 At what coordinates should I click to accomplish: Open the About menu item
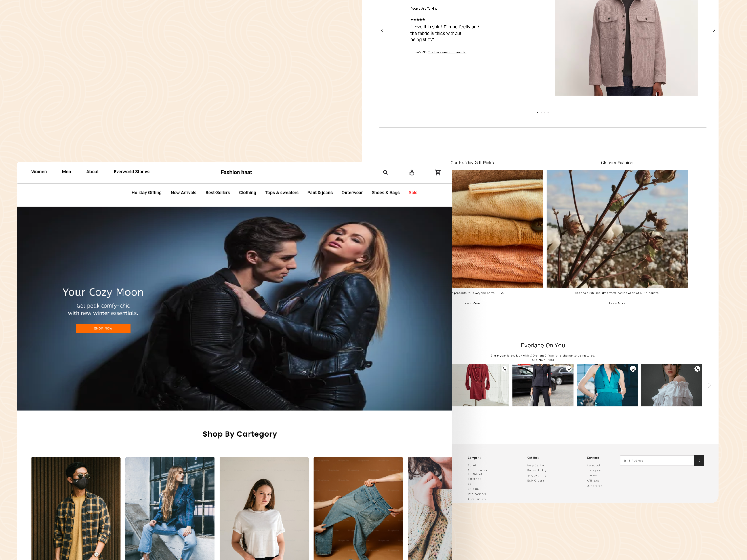(x=92, y=172)
